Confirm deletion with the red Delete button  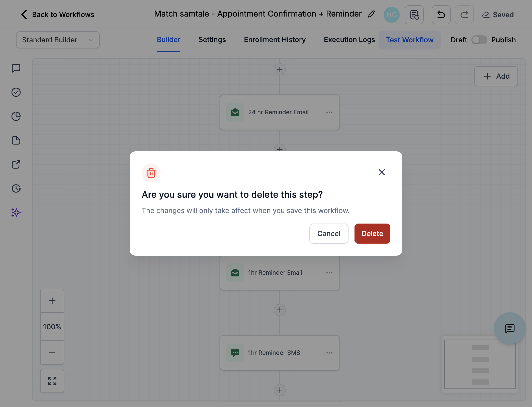pyautogui.click(x=372, y=234)
